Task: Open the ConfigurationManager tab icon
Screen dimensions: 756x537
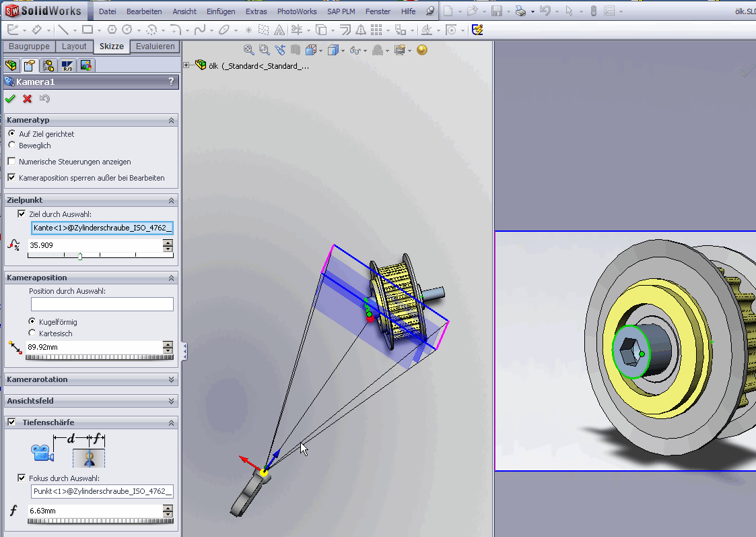Action: pos(48,65)
